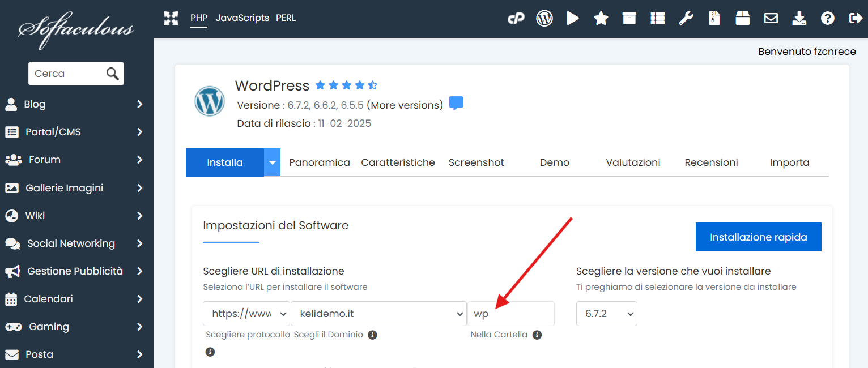The height and width of the screenshot is (368, 868).
Task: Open the installations archive box icon
Action: coord(629,19)
